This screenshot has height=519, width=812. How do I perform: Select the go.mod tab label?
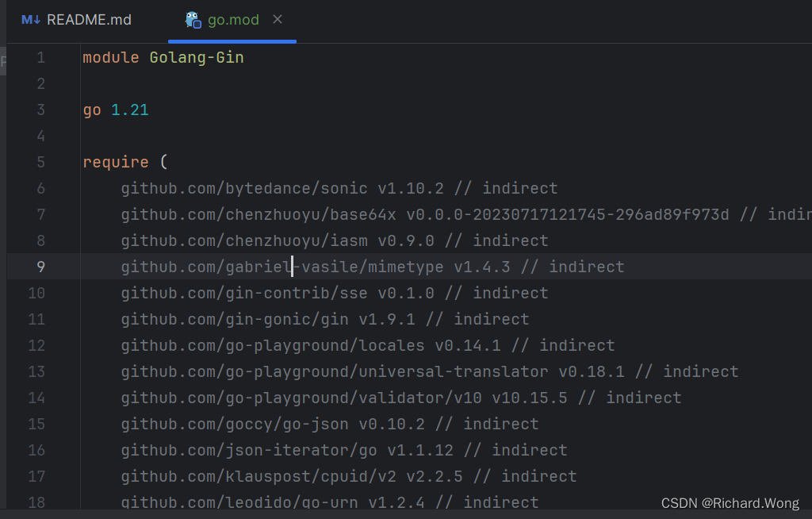pos(233,19)
